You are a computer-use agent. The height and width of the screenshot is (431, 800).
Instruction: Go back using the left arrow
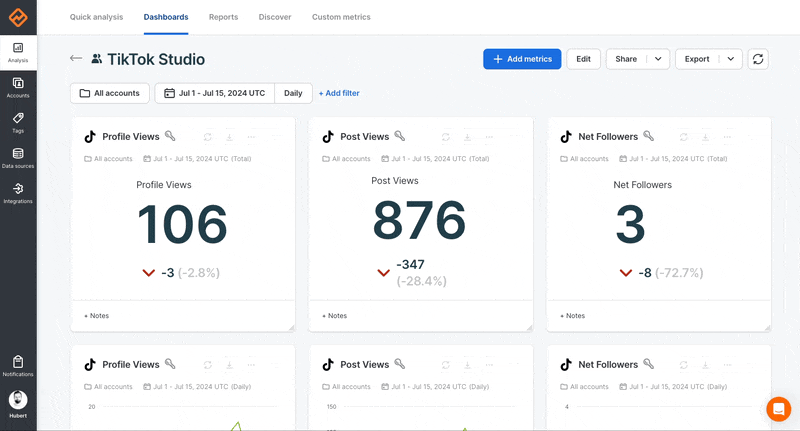[x=76, y=58]
